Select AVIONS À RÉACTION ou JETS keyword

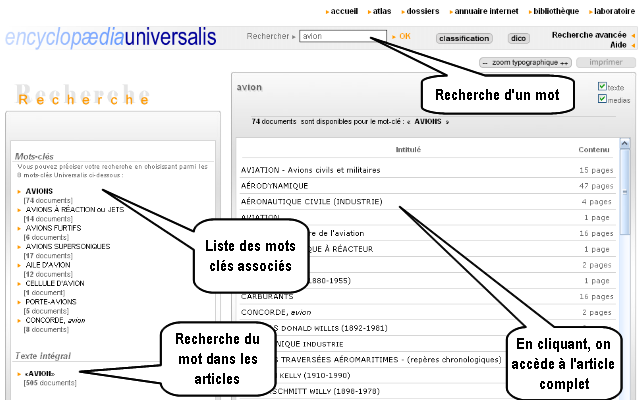point(75,209)
